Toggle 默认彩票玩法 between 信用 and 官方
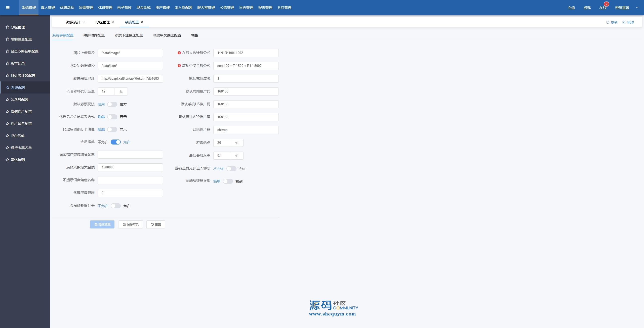 click(112, 104)
